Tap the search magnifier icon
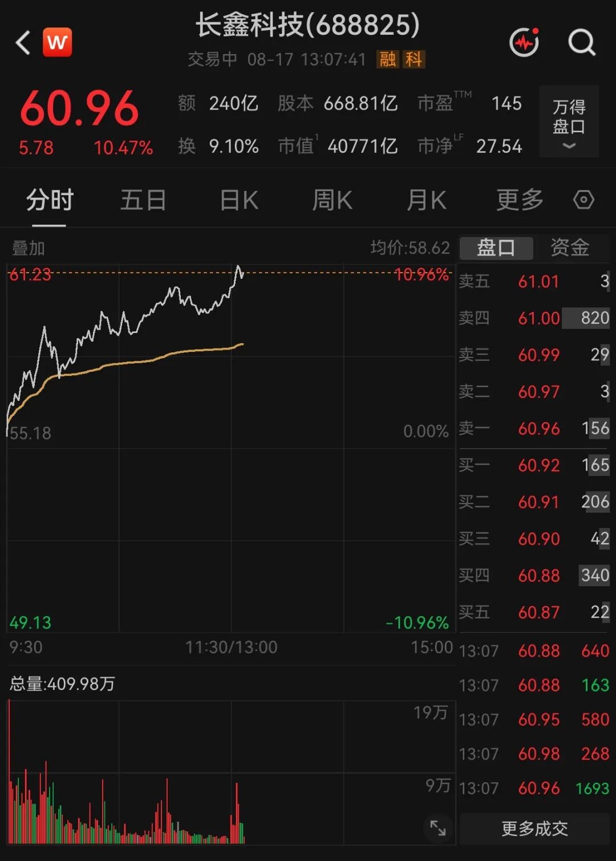 [582, 42]
